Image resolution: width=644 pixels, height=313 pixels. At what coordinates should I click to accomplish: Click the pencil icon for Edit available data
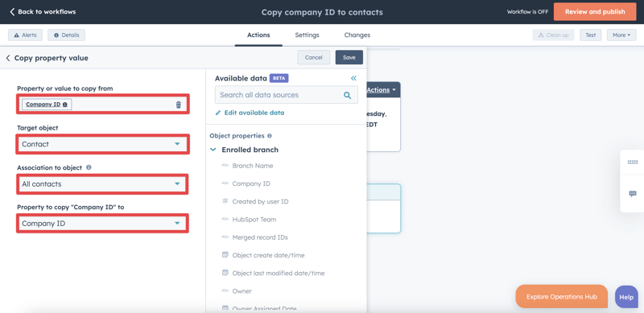pyautogui.click(x=218, y=113)
